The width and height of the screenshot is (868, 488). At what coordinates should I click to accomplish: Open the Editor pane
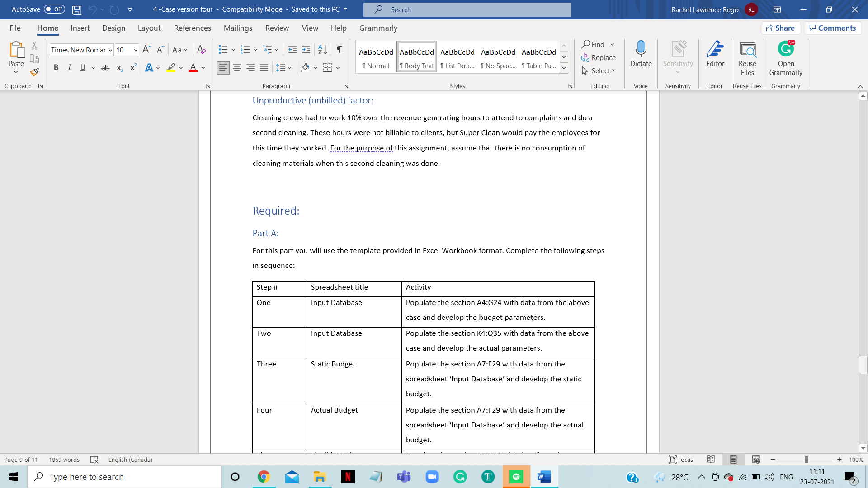715,56
